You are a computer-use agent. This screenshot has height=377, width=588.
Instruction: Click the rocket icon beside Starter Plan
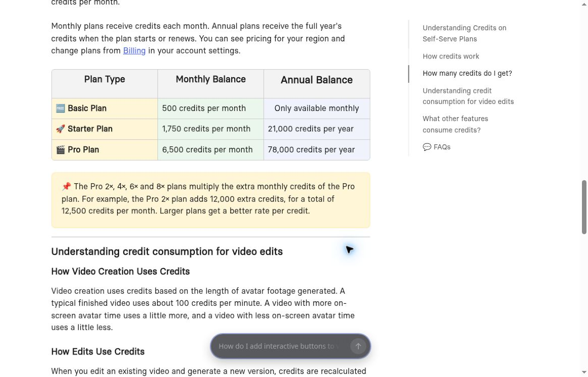[x=61, y=129]
